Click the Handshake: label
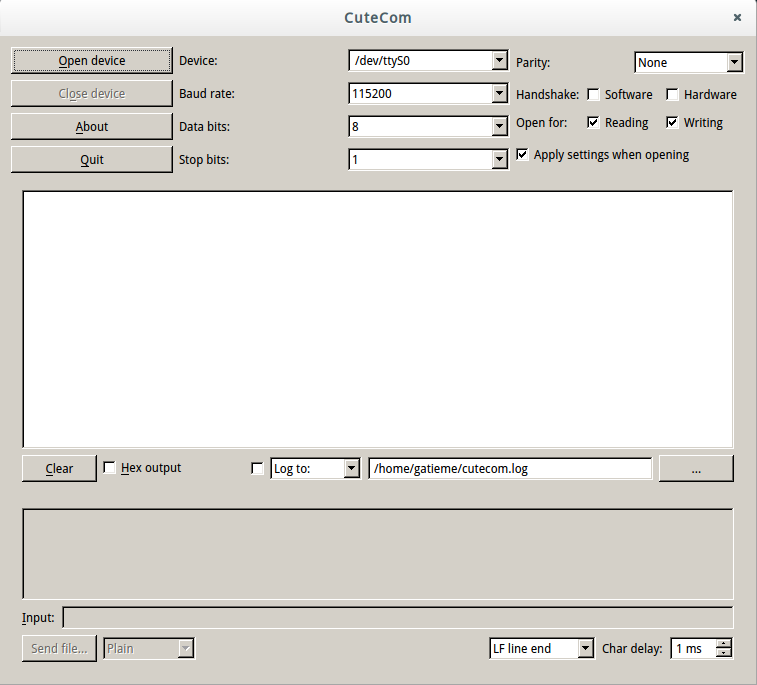This screenshot has height=685, width=757. pyautogui.click(x=547, y=95)
